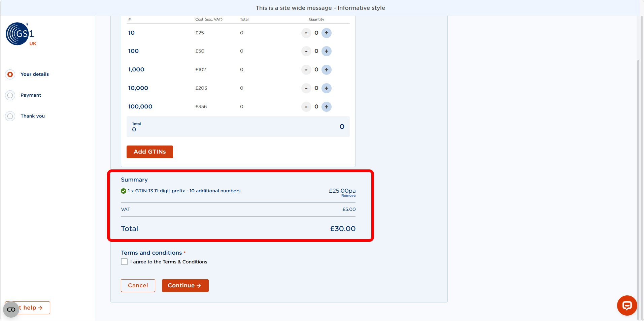Screen dimensions: 644x321
Task: Select the Thank you step radio indicator
Action: coord(10,116)
